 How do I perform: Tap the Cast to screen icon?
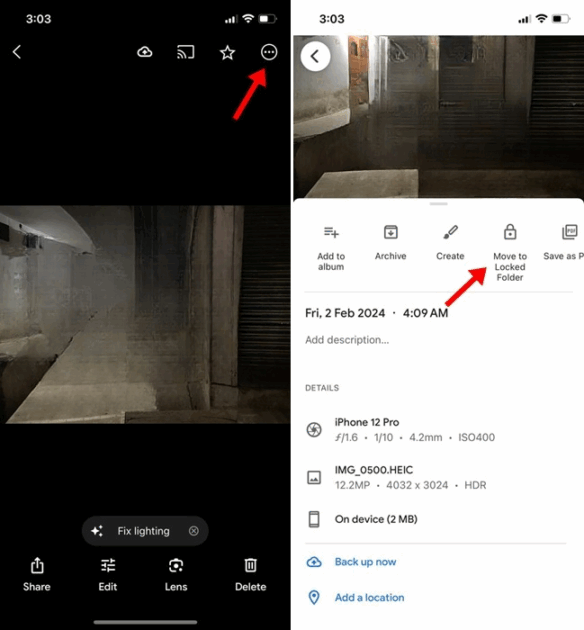(186, 52)
